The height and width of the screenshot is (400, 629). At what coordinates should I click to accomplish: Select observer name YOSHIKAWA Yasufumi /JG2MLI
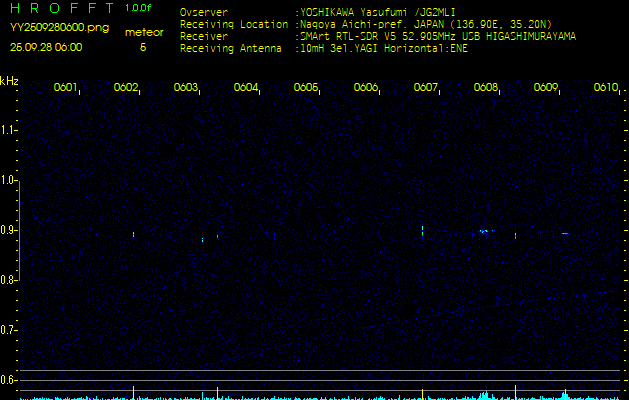378,12
